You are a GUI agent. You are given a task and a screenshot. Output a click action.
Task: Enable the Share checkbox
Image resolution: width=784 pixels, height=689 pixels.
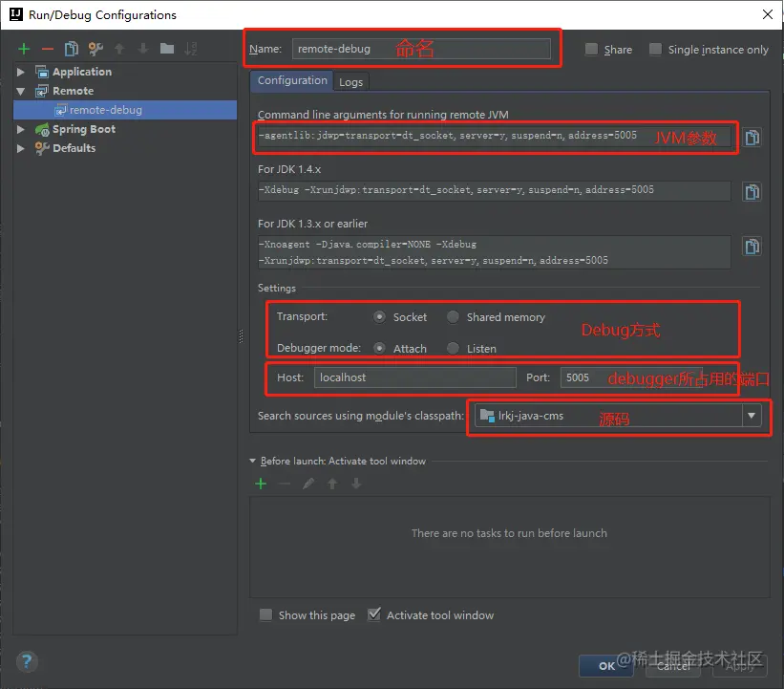(591, 49)
